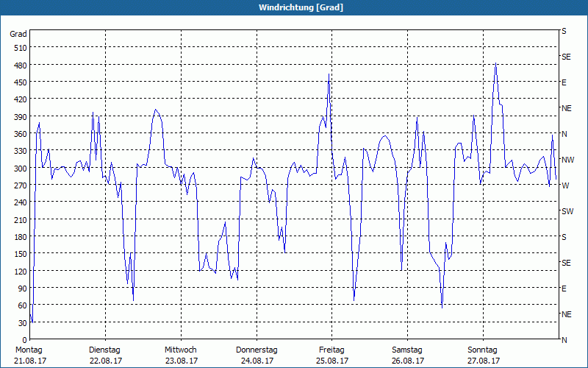Select the 'Donnerstag' day label
The width and height of the screenshot is (588, 368).
(257, 350)
